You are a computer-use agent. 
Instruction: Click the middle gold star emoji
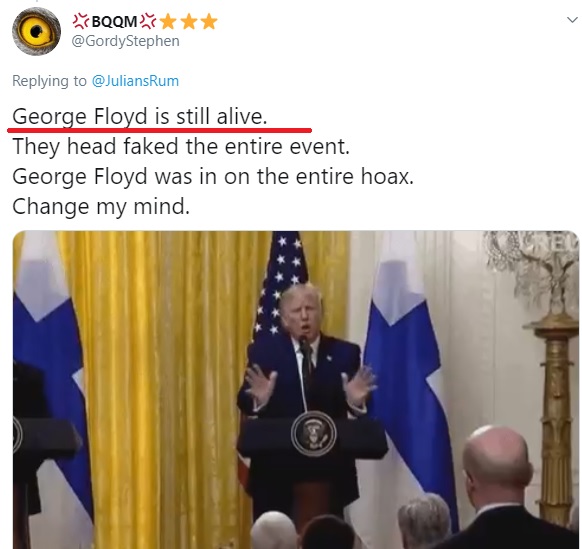point(189,22)
